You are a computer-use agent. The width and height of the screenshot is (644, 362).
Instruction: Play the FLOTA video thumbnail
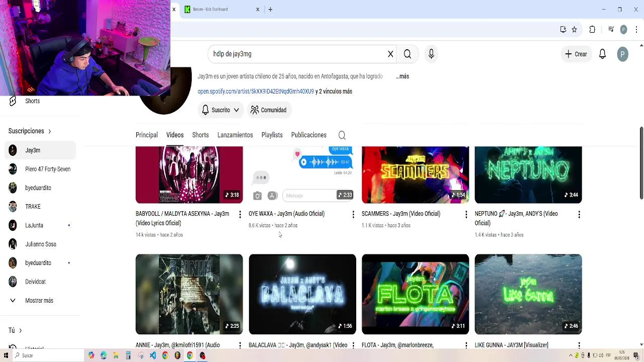[415, 294]
